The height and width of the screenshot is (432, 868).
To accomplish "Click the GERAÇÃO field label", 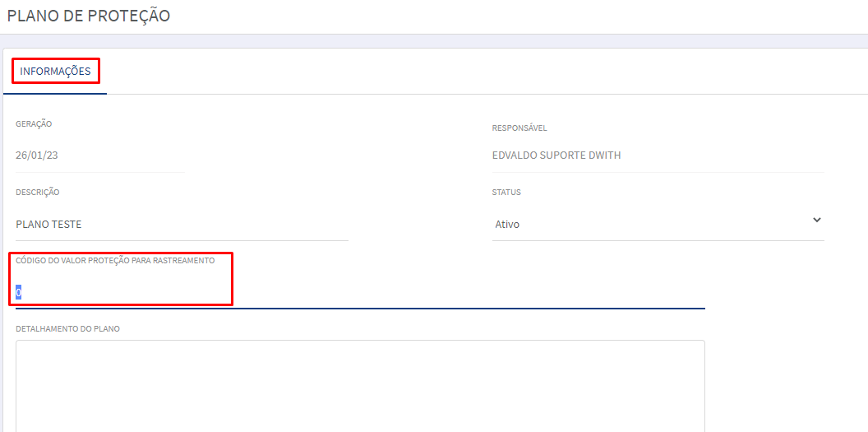I will pyautogui.click(x=34, y=123).
